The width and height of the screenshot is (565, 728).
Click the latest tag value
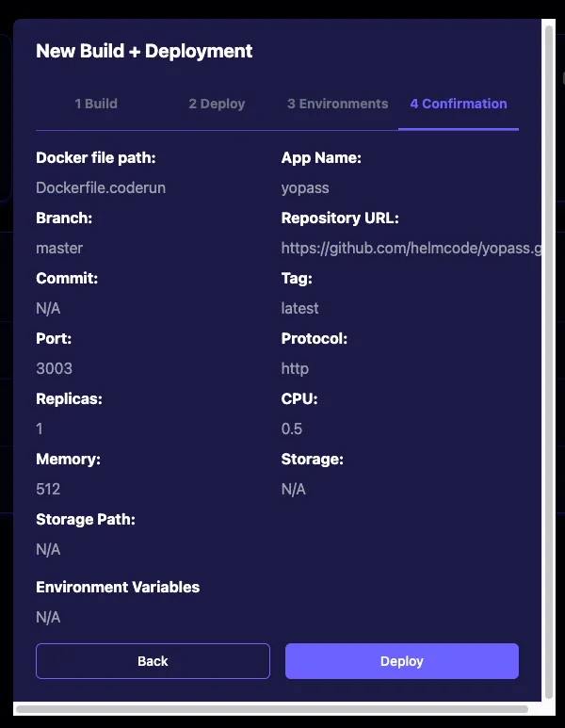point(299,308)
